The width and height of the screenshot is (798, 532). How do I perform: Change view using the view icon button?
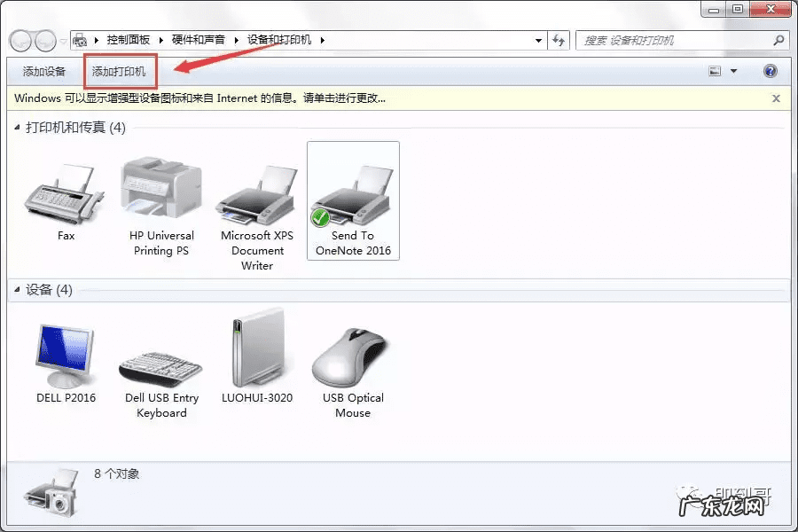(x=715, y=71)
